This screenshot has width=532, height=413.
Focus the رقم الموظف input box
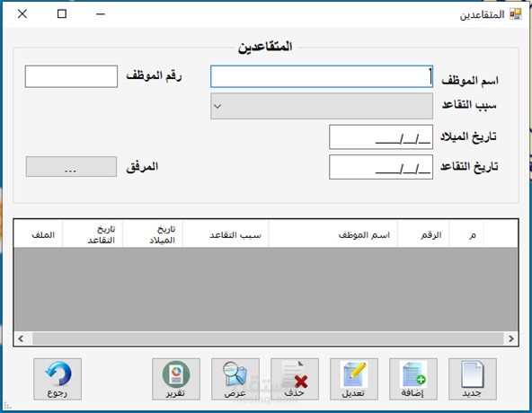tap(71, 76)
